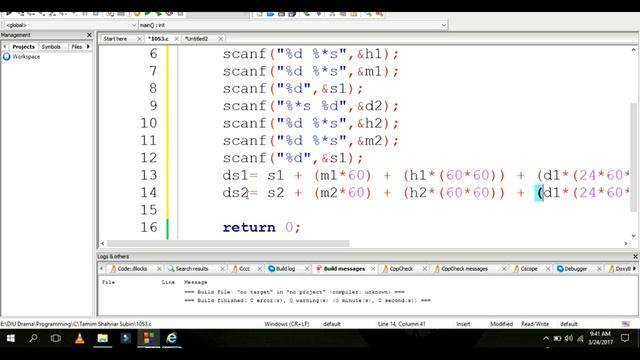Close the *1053.c tab
The width and height of the screenshot is (640, 360).
tap(176, 39)
